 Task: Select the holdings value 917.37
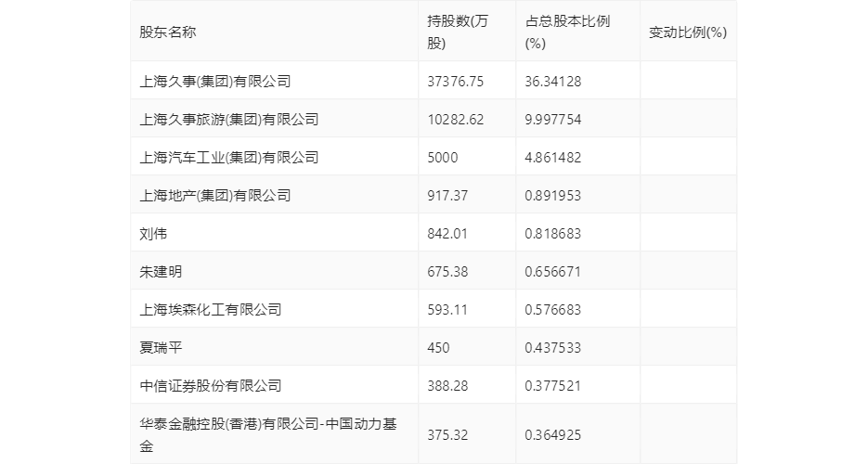(447, 196)
